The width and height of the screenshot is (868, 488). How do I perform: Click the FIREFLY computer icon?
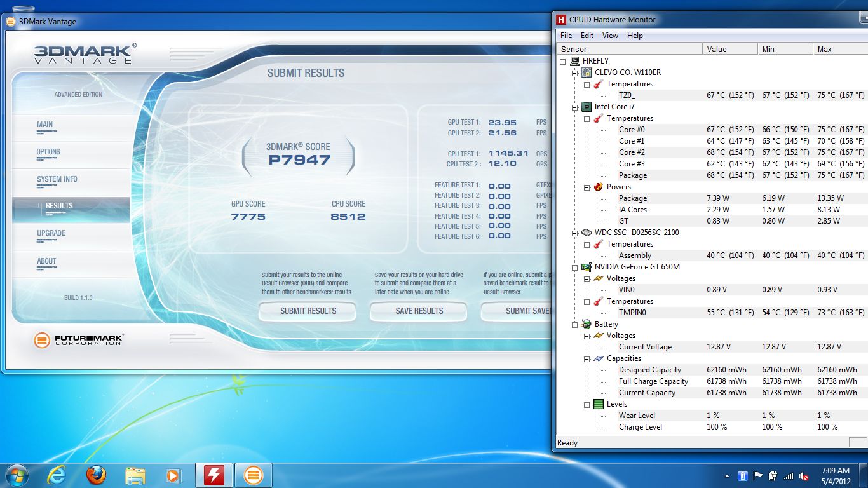click(x=574, y=61)
